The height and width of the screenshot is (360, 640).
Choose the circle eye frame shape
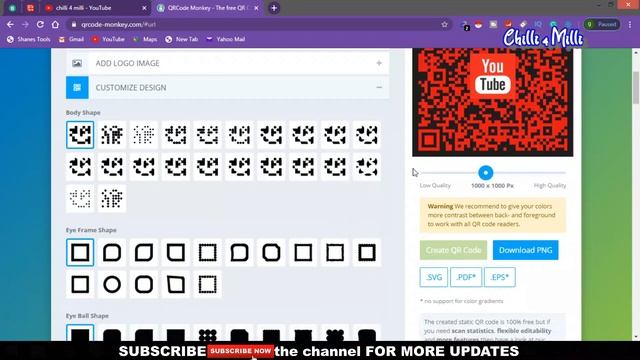pos(112,284)
